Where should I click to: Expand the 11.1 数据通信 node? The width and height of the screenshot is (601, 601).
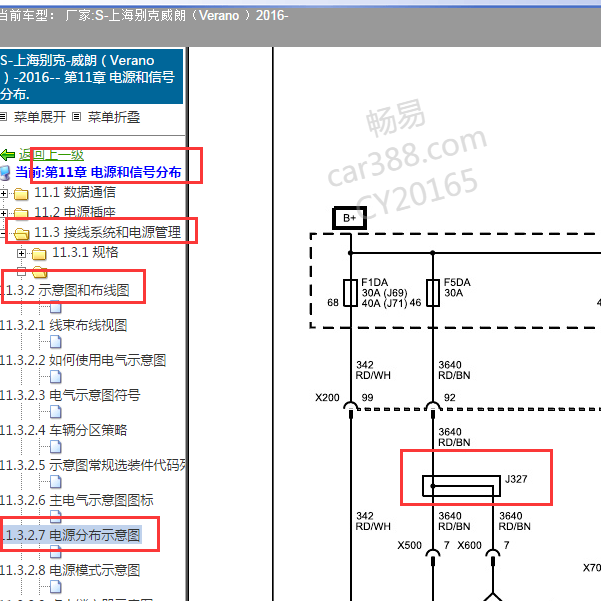[x=3, y=194]
